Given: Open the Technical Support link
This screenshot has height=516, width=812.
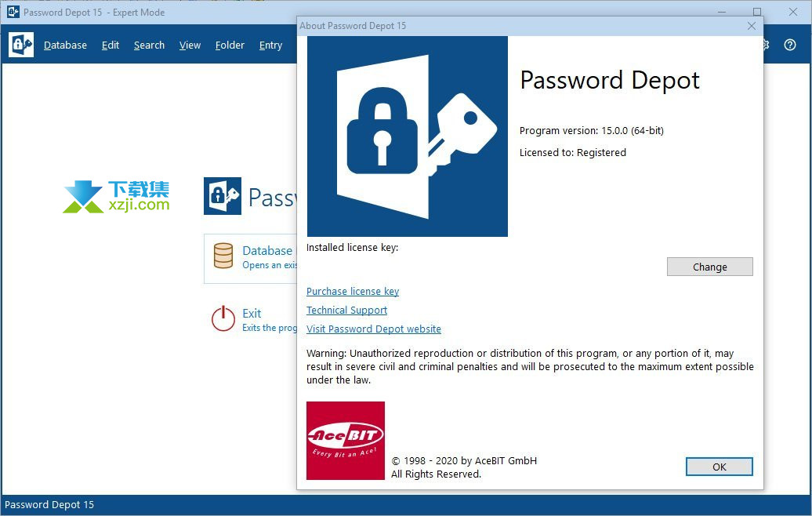Looking at the screenshot, I should click(x=347, y=310).
